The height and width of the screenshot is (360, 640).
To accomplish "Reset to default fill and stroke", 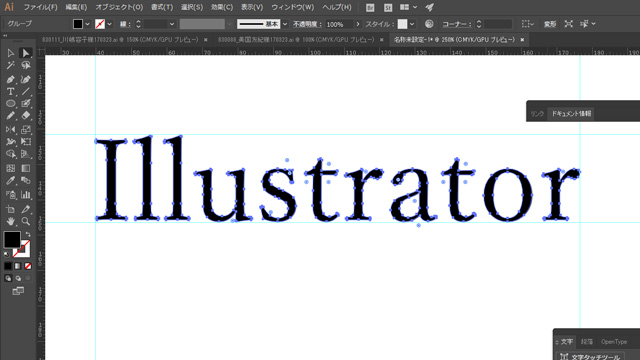I will tap(7, 254).
